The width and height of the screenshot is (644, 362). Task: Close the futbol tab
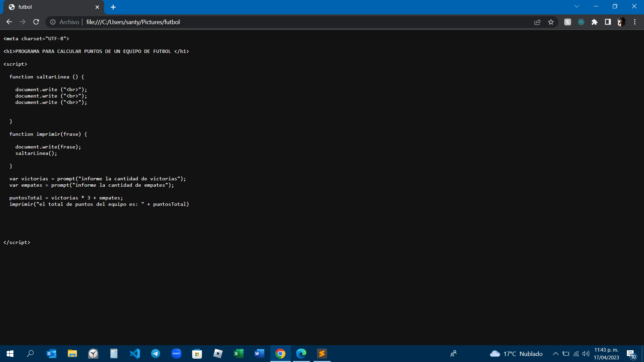coord(97,7)
